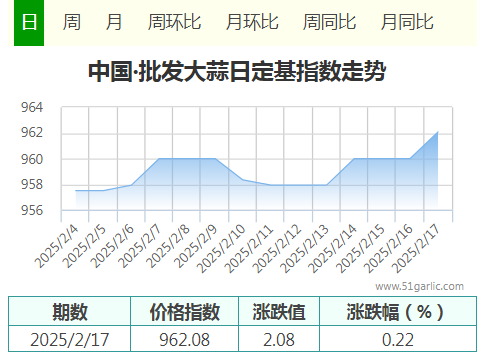Click the 期数 column header

(69, 311)
